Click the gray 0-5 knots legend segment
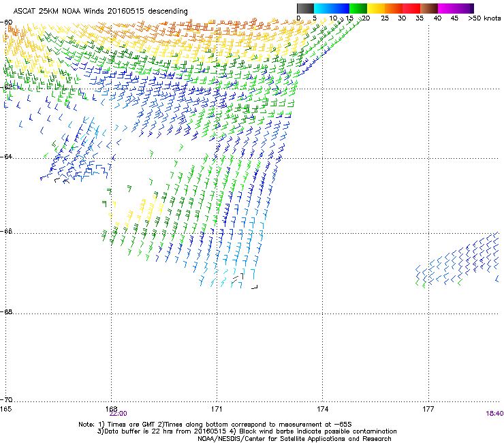Screen dimensions: 504x443 tap(305, 8)
